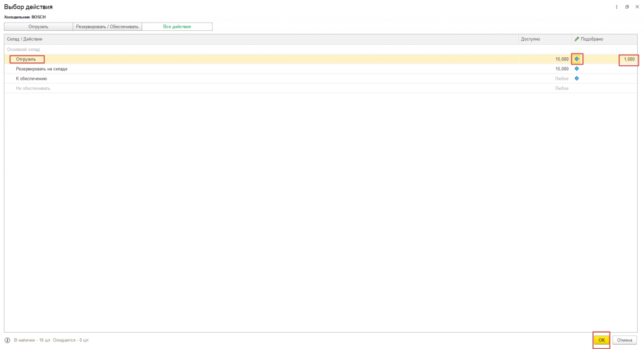Image resolution: width=644 pixels, height=349 pixels.
Task: Open the three-dot more options menu
Action: (616, 7)
